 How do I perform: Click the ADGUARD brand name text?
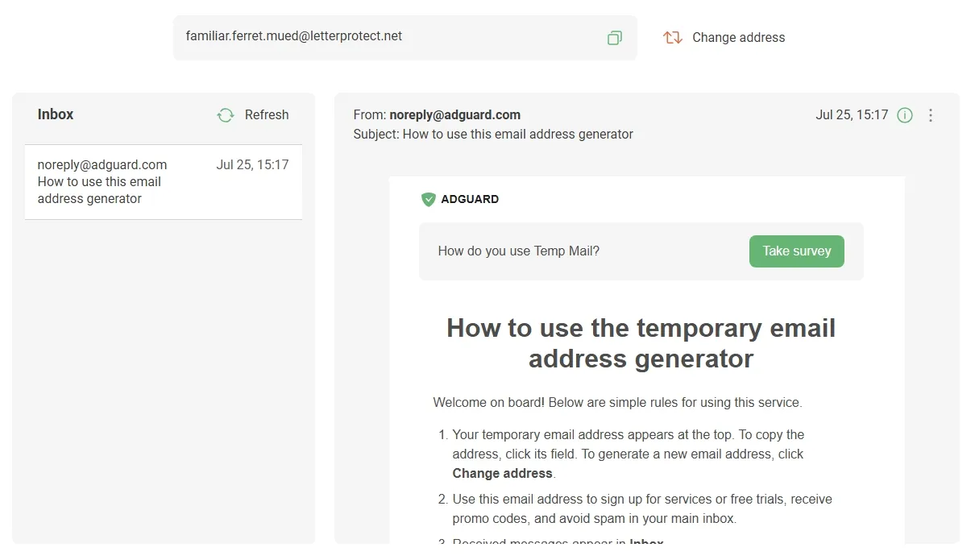pos(470,199)
